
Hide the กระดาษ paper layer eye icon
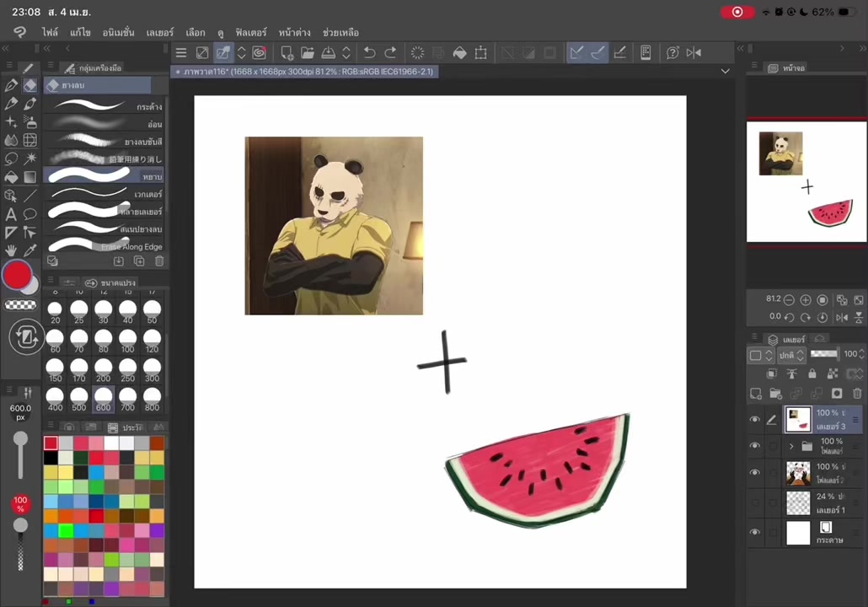pos(754,532)
